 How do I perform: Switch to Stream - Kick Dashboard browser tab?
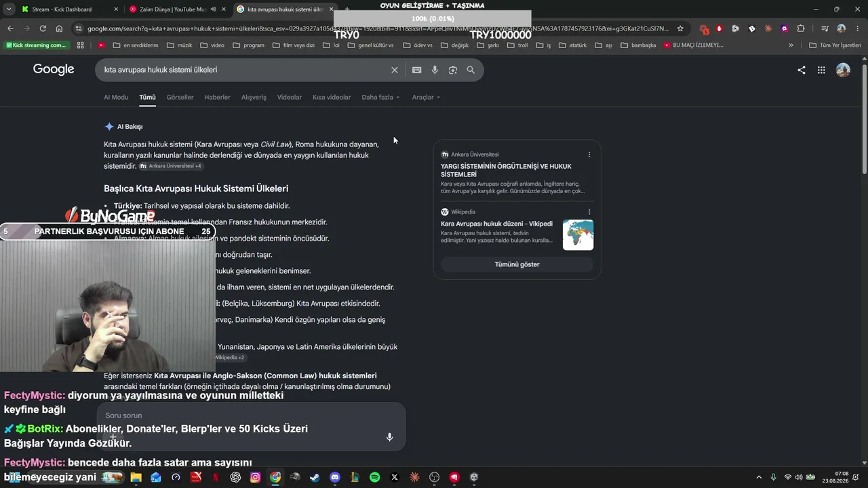click(69, 9)
